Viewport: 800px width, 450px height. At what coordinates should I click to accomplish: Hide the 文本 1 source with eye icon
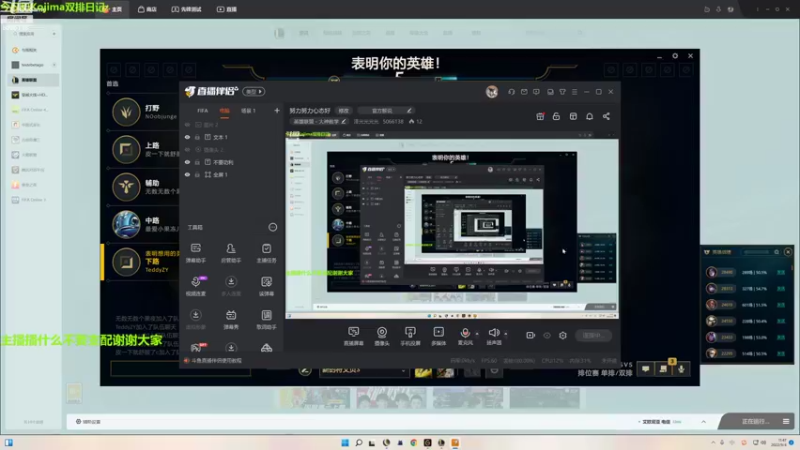(x=187, y=137)
